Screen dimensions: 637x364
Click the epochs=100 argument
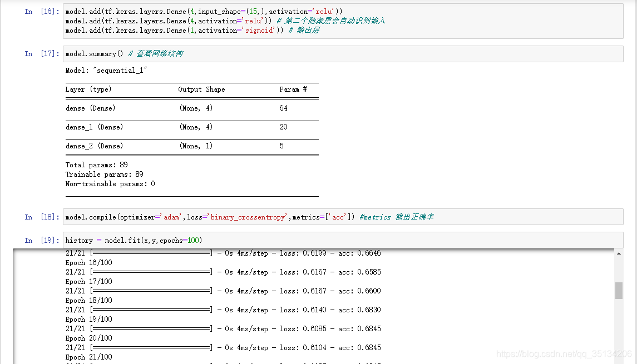(x=179, y=241)
